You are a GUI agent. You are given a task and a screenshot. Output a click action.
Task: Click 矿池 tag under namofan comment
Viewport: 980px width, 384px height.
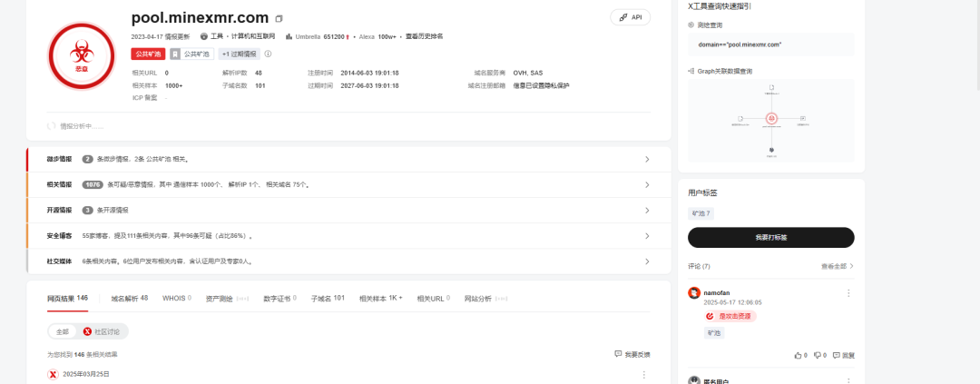click(714, 333)
